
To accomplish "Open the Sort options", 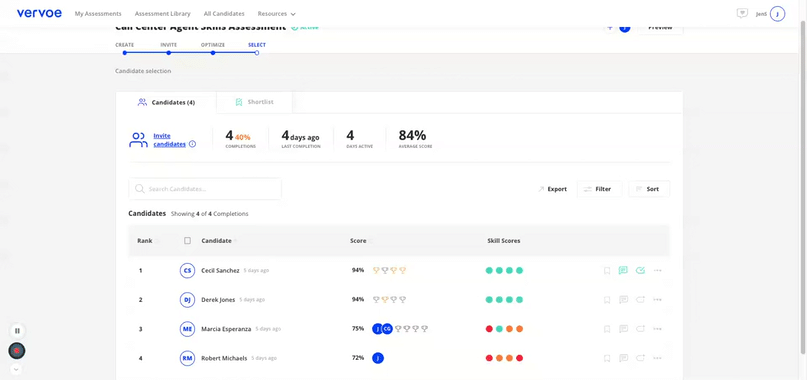I will (x=649, y=189).
